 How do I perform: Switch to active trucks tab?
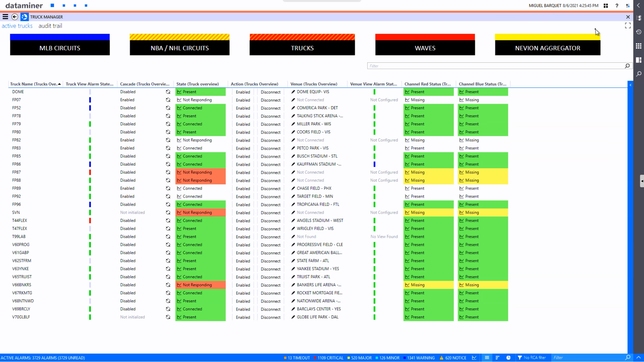(17, 26)
